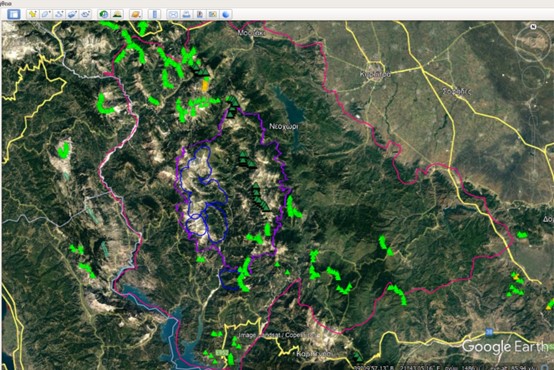Open the ruler measurement tool
Viewport: 554px width, 370px height.
(154, 14)
